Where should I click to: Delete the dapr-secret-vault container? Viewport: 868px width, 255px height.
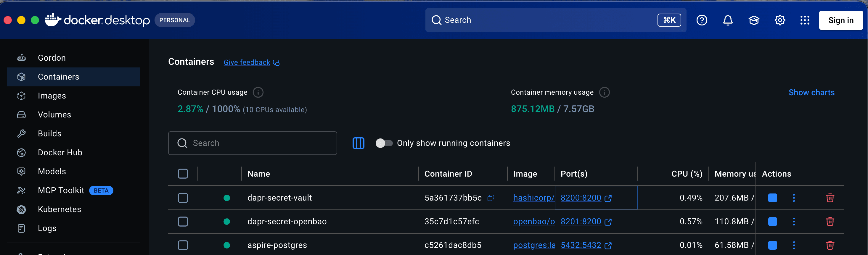pos(830,198)
